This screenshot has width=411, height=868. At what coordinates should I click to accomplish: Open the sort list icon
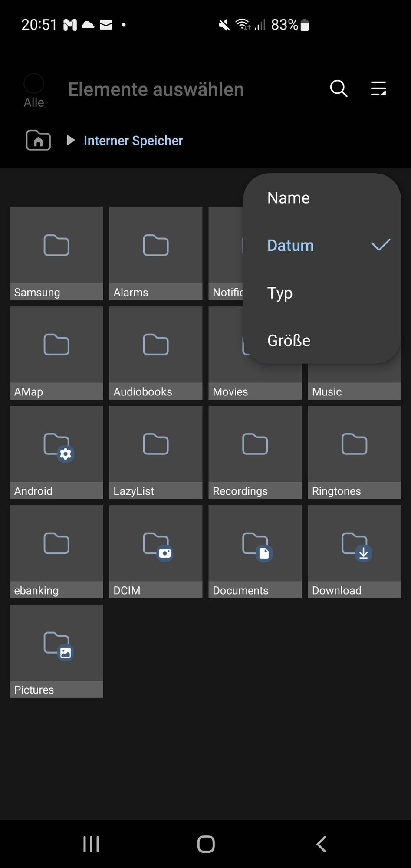pos(378,89)
